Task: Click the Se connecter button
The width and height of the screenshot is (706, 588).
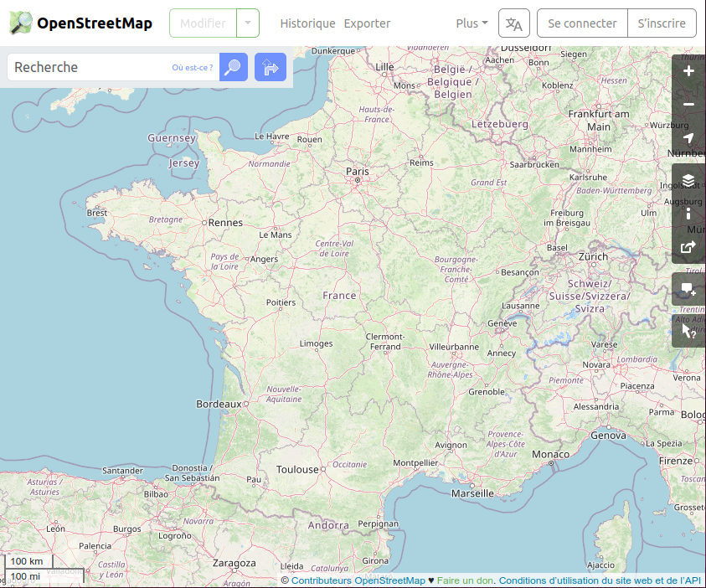Action: [582, 23]
